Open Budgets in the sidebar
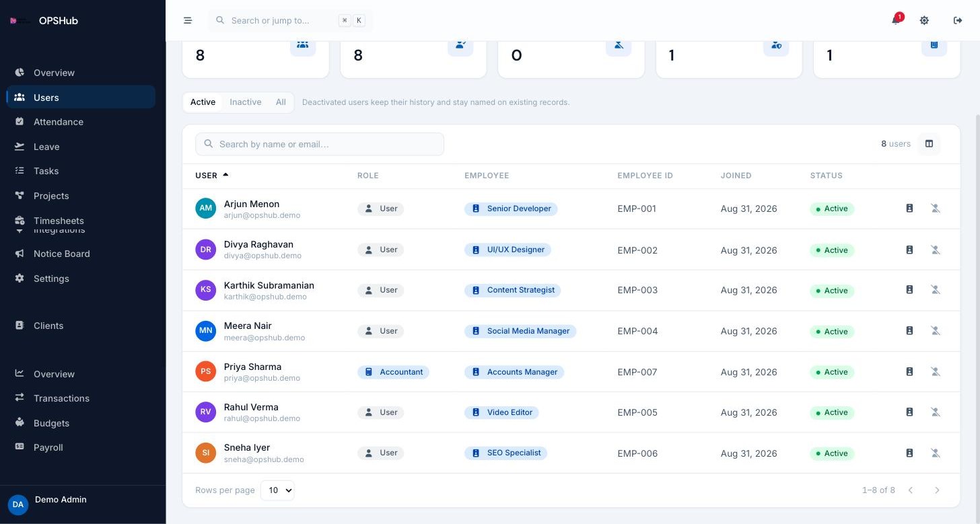Viewport: 980px width, 524px height. click(81, 423)
